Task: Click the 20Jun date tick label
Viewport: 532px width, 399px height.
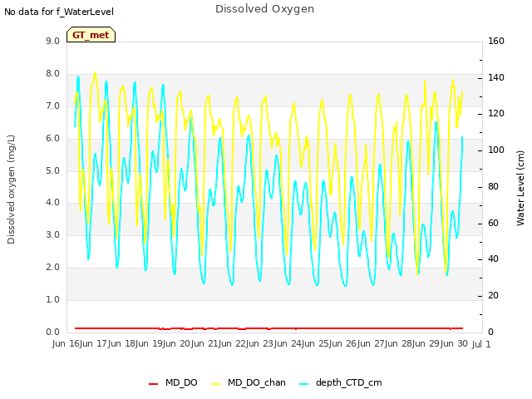Action: [192, 343]
